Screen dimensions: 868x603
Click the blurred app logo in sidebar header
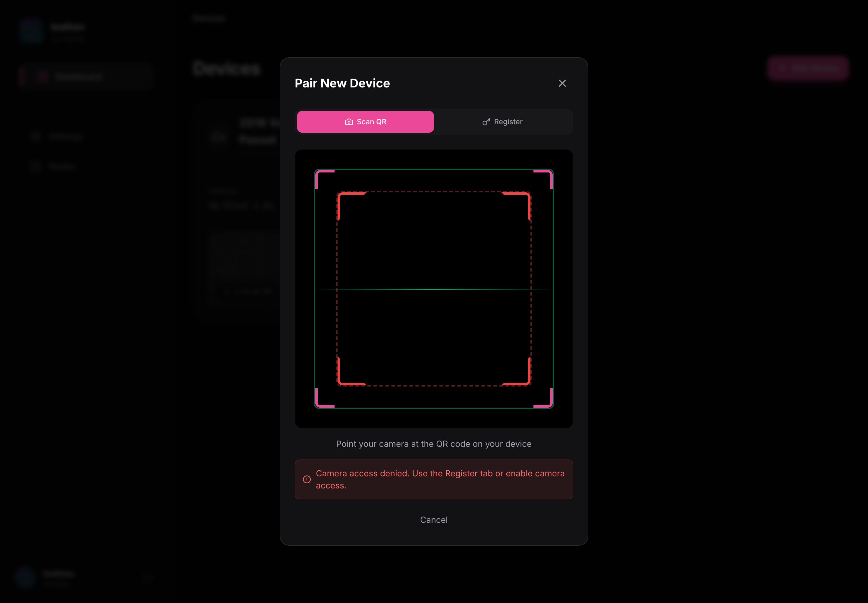pos(31,32)
